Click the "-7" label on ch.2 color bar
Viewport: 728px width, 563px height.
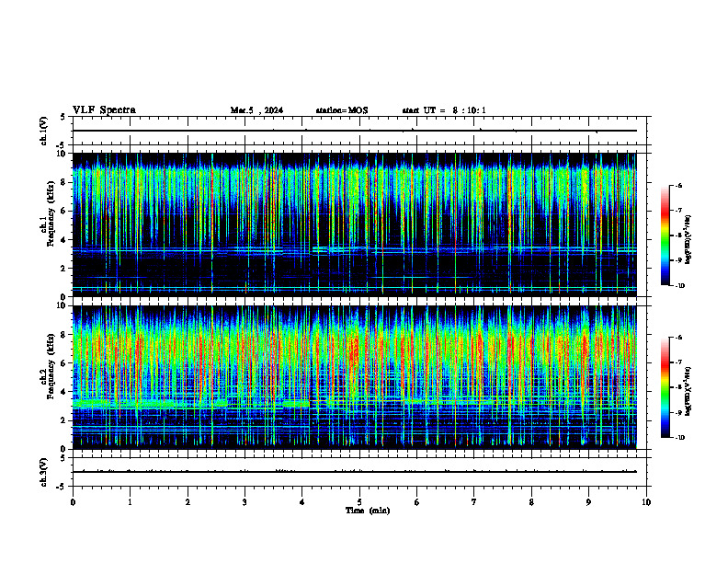point(679,362)
